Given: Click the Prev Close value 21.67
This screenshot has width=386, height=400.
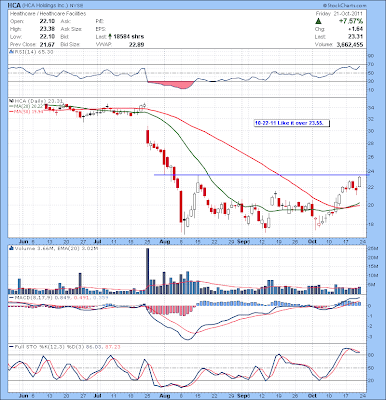Looking at the screenshot, I should (46, 44).
